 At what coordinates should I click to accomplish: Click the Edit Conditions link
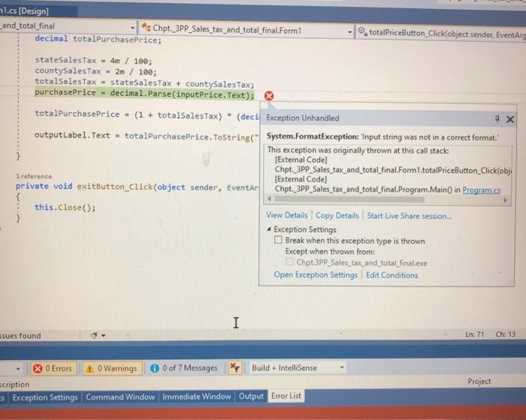391,275
